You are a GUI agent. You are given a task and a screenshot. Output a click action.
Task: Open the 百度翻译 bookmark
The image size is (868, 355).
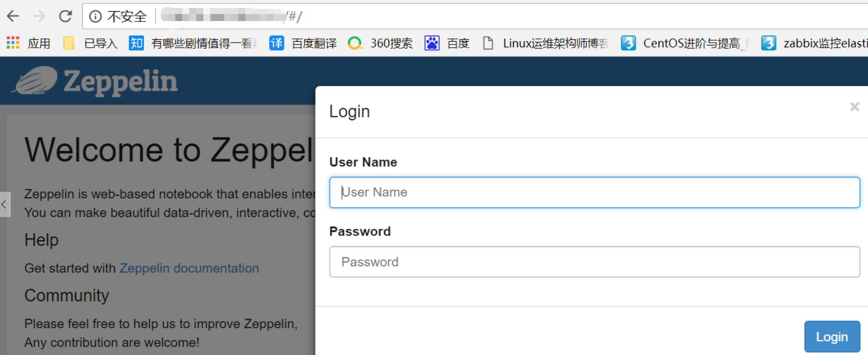[303, 43]
